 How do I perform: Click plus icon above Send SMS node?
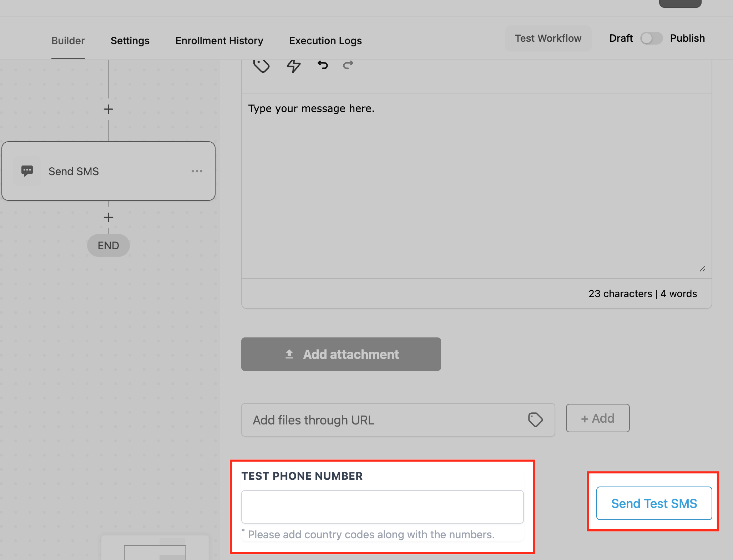coord(108,109)
